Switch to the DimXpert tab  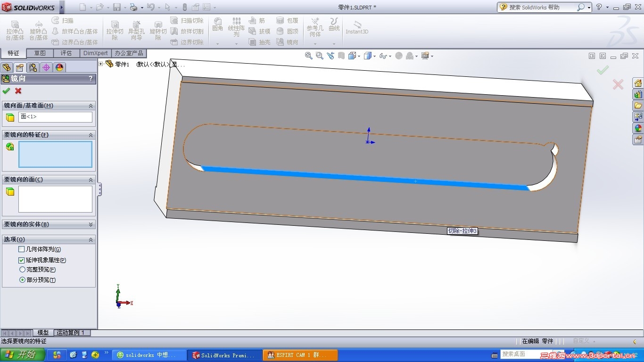[x=96, y=53]
